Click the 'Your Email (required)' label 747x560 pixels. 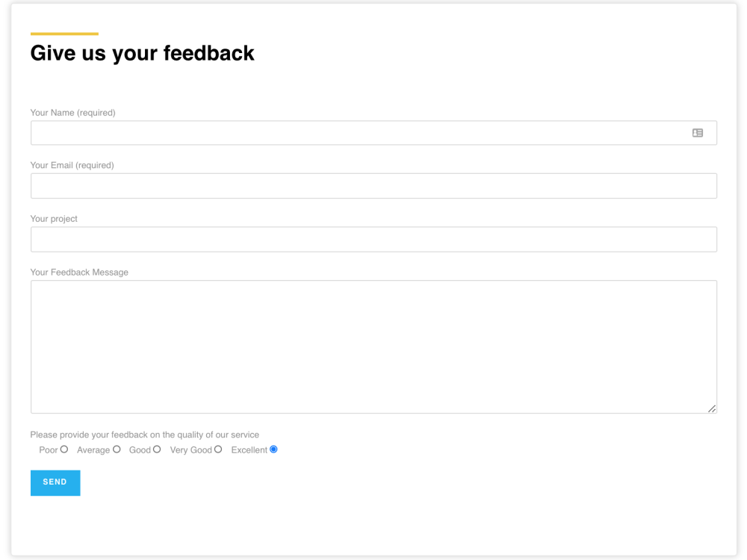[72, 165]
